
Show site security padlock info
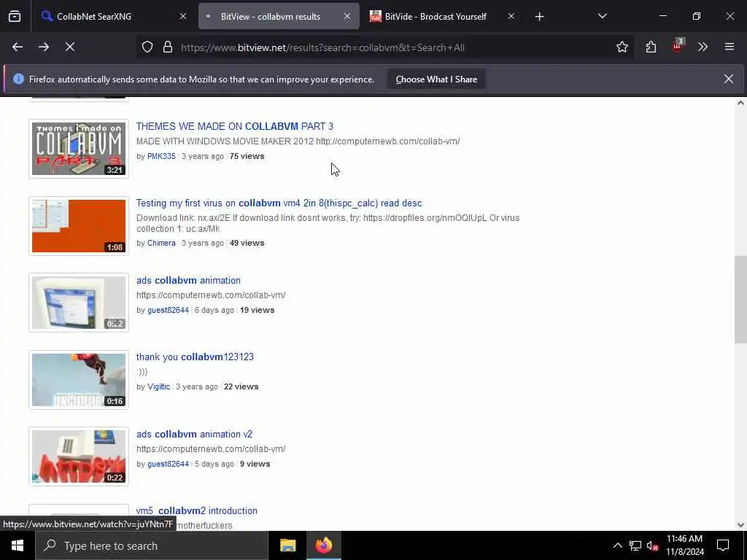pos(168,47)
